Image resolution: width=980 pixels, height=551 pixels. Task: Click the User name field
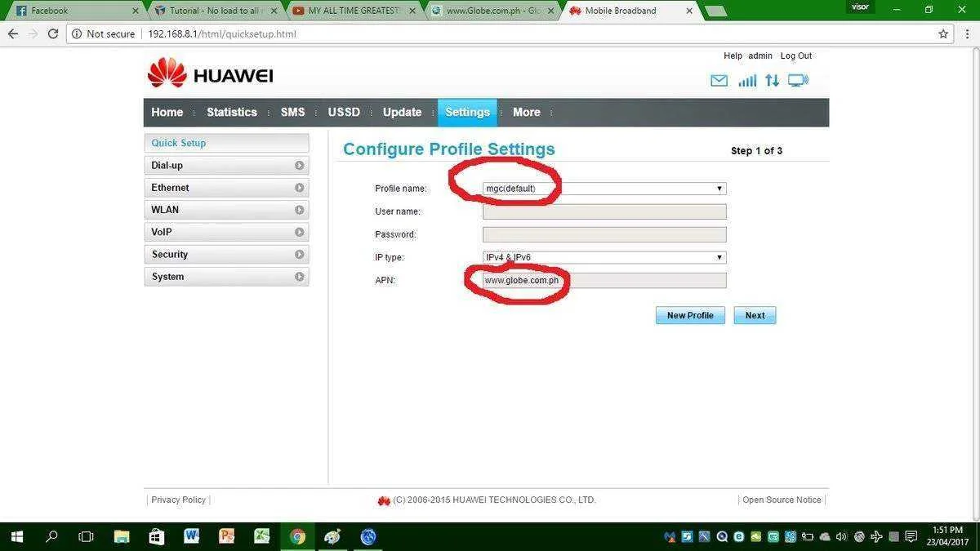tap(604, 211)
